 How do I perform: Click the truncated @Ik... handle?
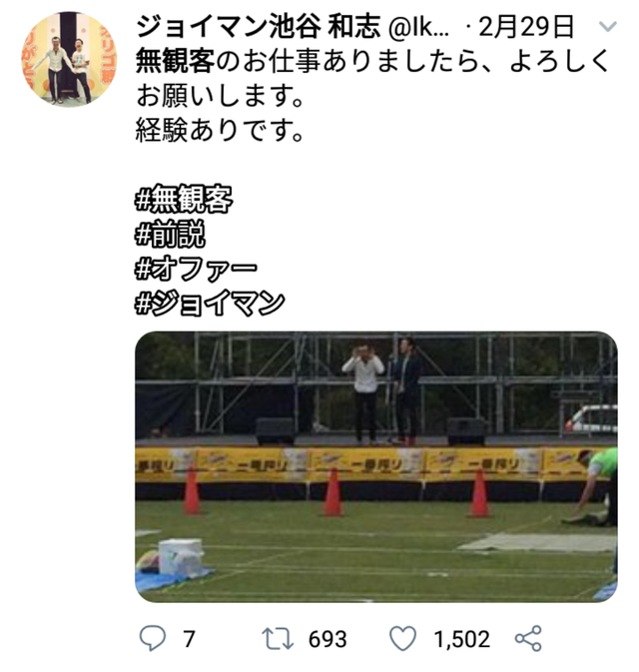point(418,27)
